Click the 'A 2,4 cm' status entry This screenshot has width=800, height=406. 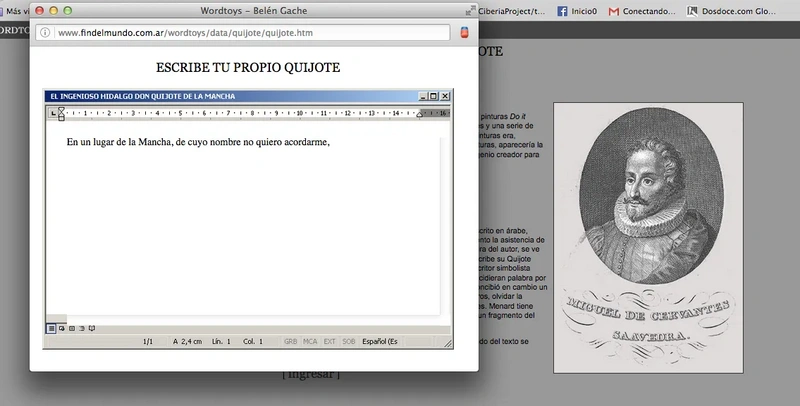coord(187,341)
